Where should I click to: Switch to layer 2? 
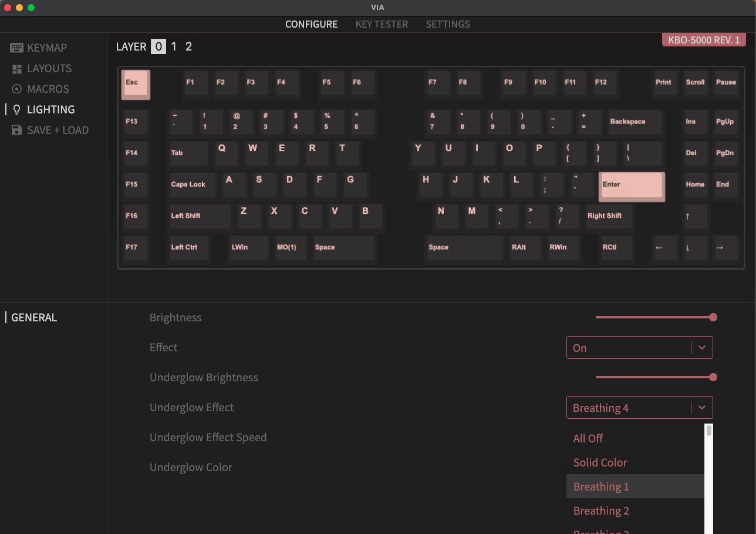[x=188, y=46]
